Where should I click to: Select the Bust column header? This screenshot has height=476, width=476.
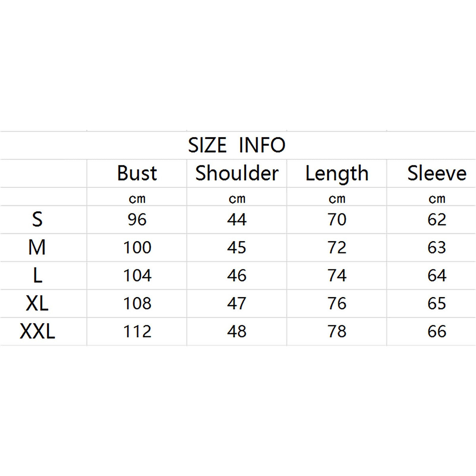(x=137, y=173)
